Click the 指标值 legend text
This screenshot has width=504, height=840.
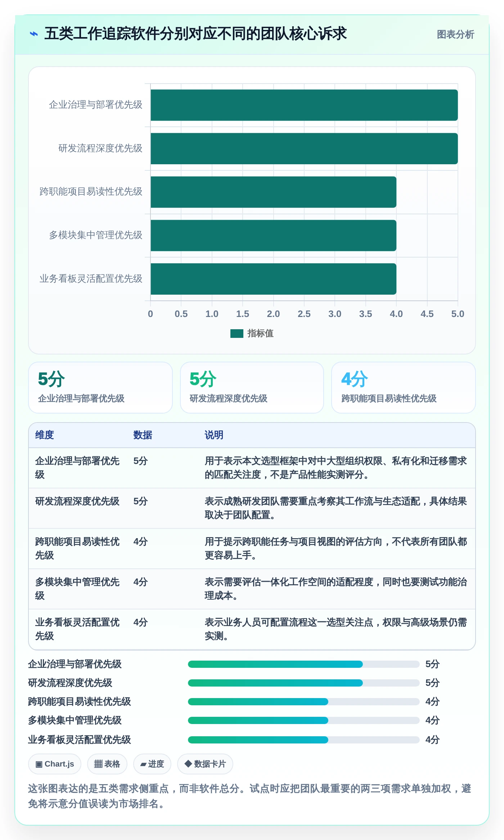(261, 334)
